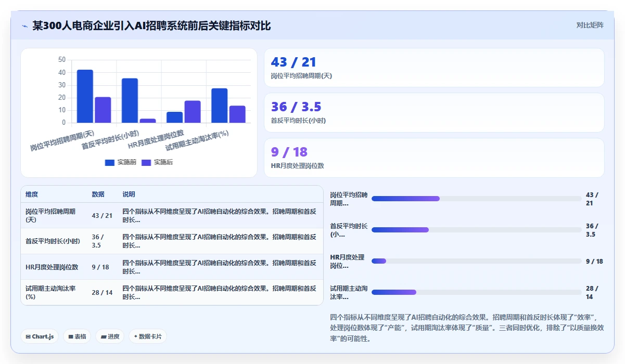
Task: Toggle the 实施前 legend color box
Action: pos(109,163)
